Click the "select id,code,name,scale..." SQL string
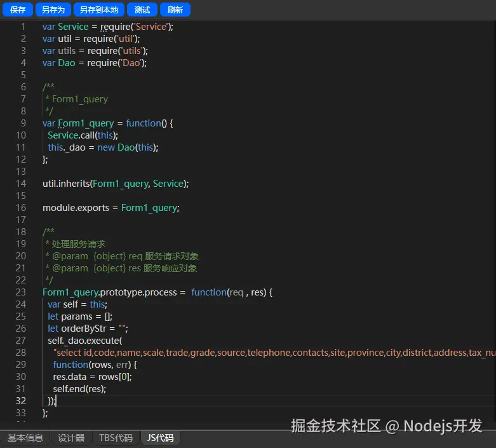The height and width of the screenshot is (448, 496). [274, 353]
